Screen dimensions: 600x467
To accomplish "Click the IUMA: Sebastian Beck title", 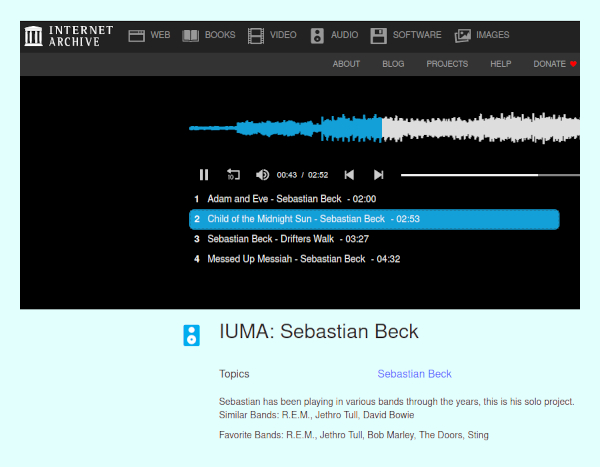I will (319, 331).
